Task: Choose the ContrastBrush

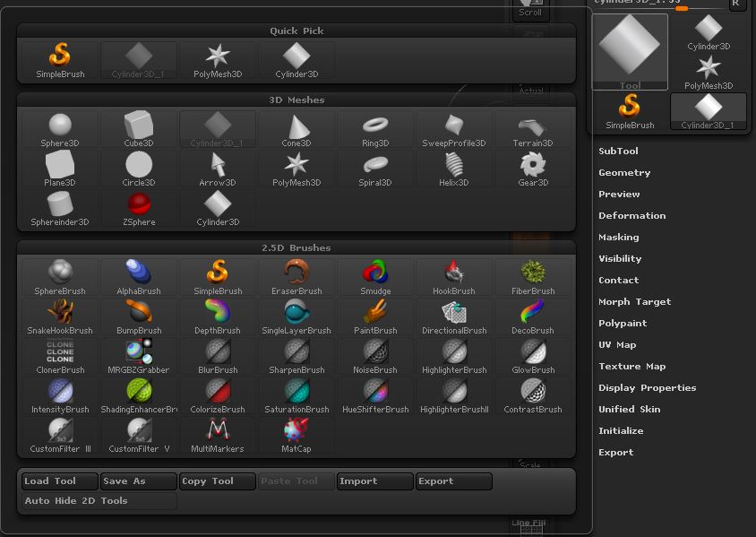Action: (x=533, y=395)
